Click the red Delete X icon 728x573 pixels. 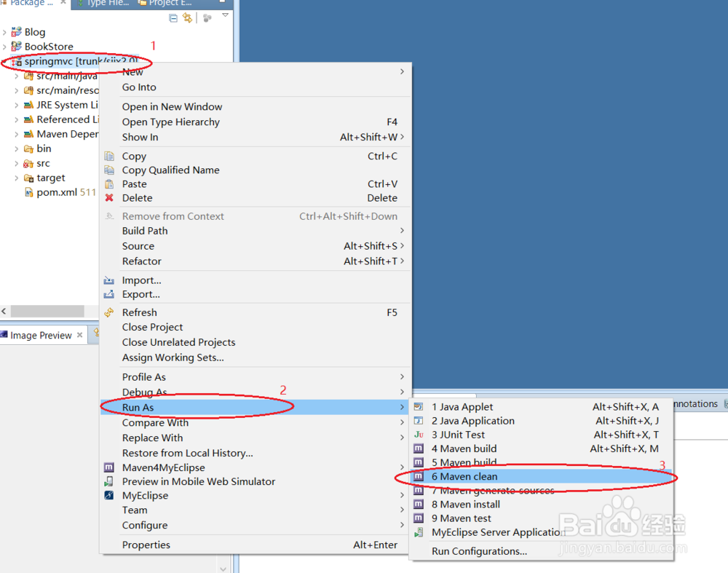[x=109, y=198]
